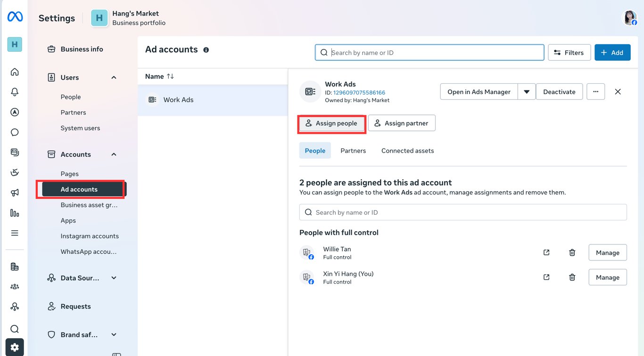Open the Filters menu
644x356 pixels.
(569, 53)
